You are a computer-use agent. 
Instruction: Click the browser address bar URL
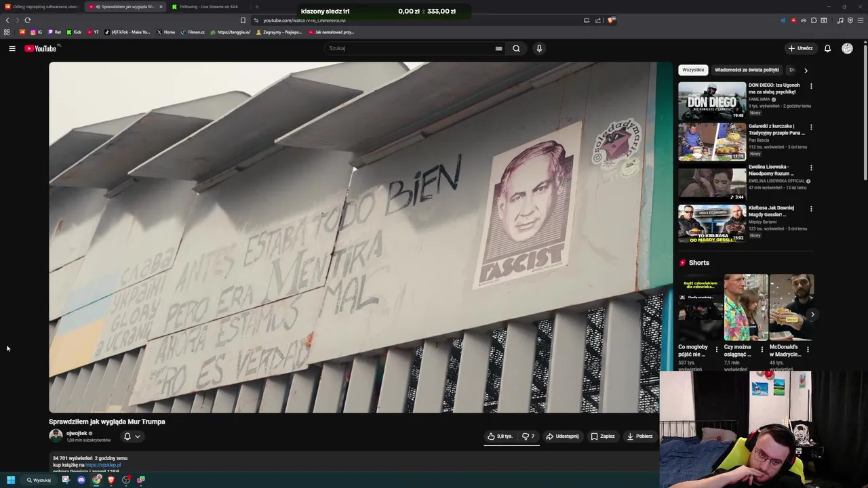(304, 20)
